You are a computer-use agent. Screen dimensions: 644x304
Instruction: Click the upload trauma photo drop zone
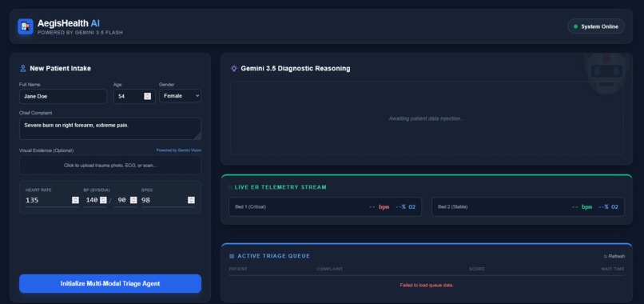tap(110, 166)
